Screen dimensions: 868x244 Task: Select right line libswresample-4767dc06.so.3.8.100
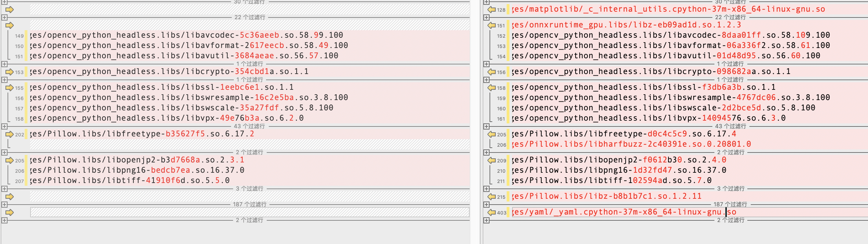coord(689,98)
